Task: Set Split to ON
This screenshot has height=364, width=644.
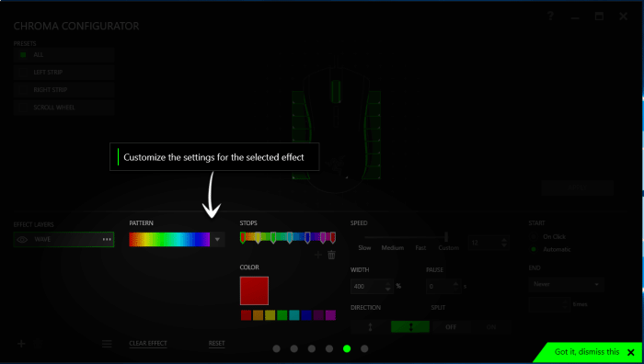Action: [x=491, y=326]
